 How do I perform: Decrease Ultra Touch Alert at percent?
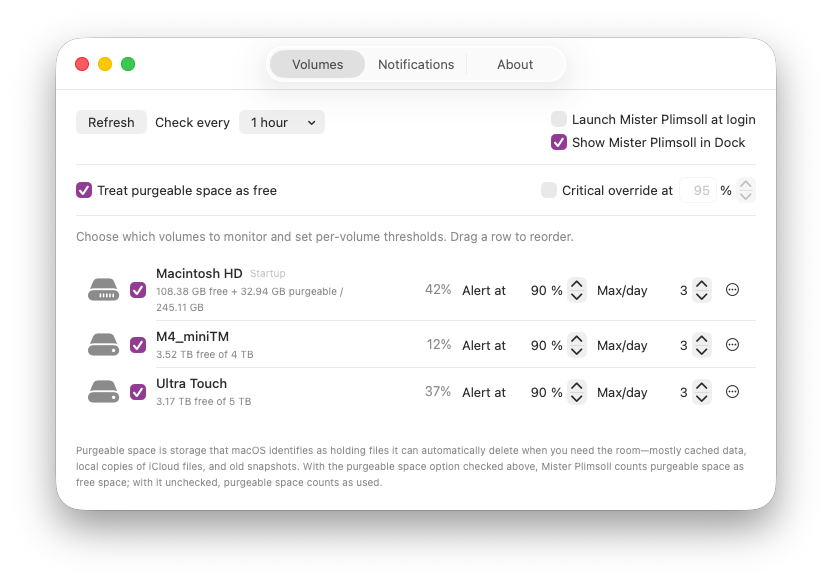(x=577, y=398)
